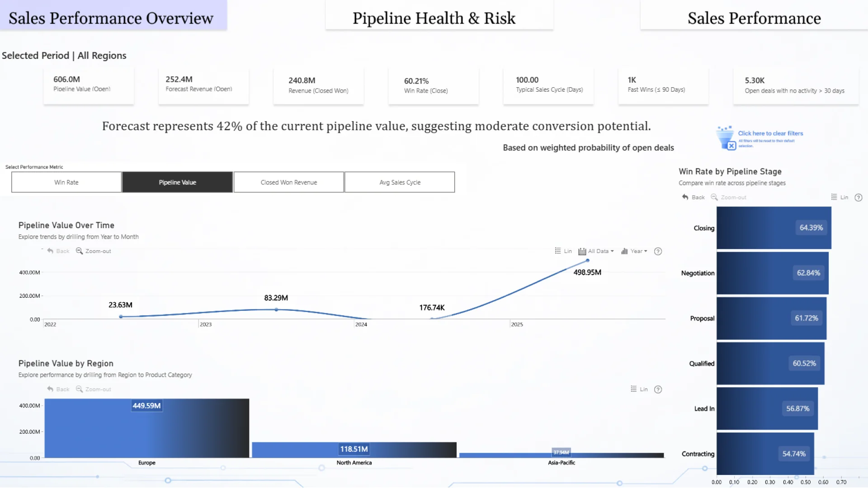868x488 pixels.
Task: Click the 'Click here to clear filters' link
Action: coord(770,133)
